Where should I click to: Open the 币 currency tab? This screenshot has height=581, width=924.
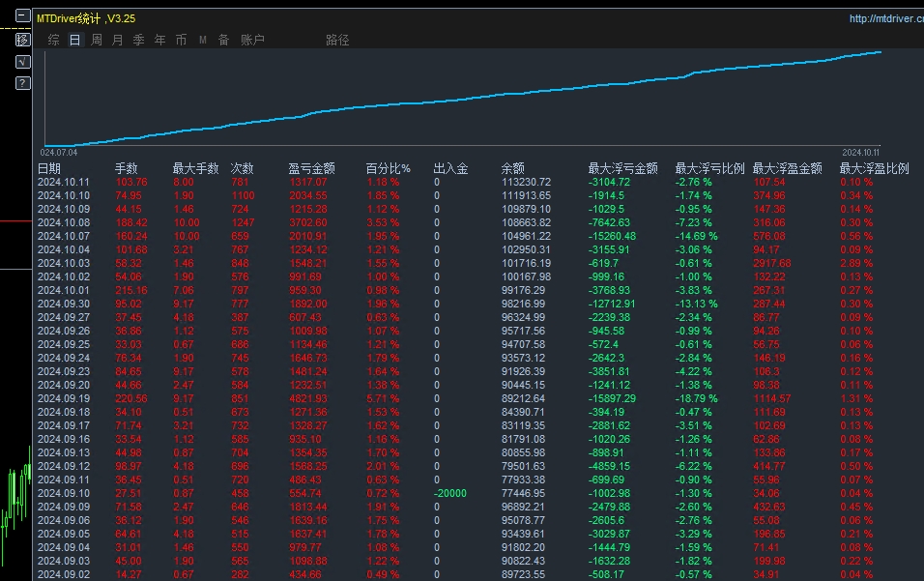[x=182, y=41]
